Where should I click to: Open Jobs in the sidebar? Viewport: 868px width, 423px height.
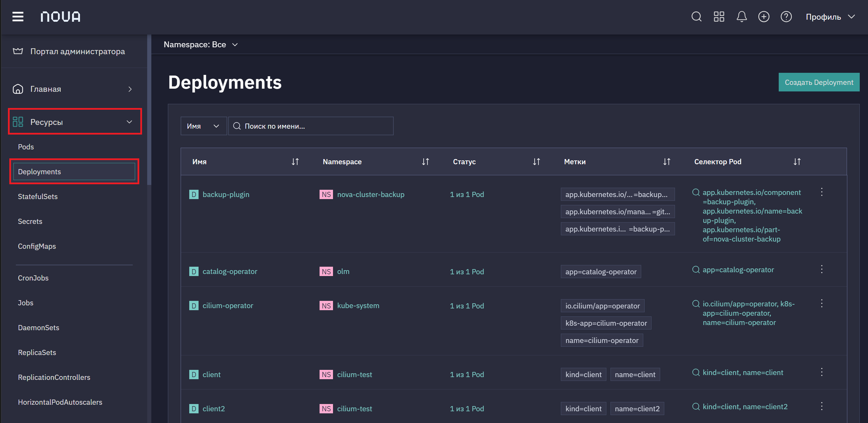pos(26,303)
